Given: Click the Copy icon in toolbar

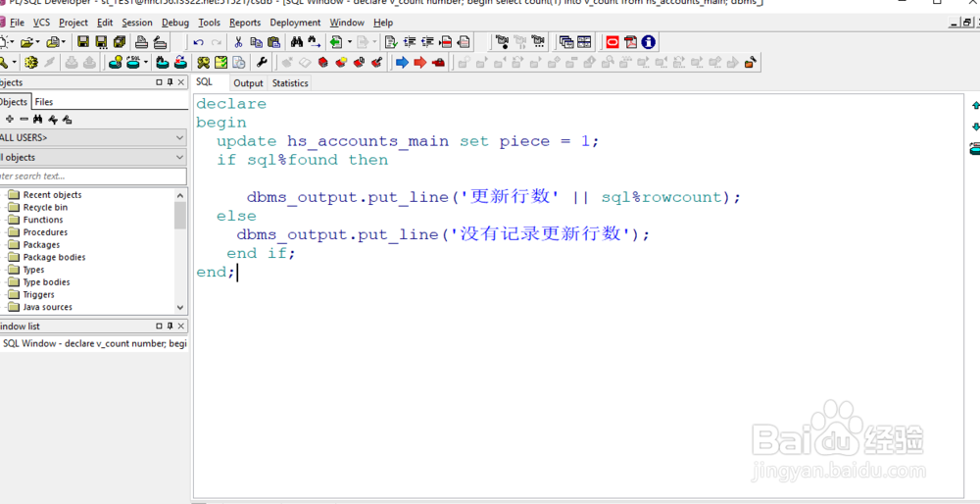Looking at the screenshot, I should coord(256,42).
